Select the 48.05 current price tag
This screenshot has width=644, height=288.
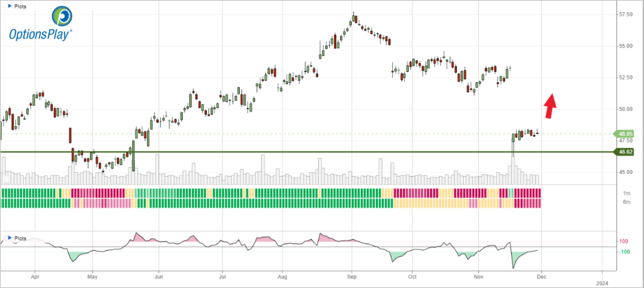pos(624,134)
